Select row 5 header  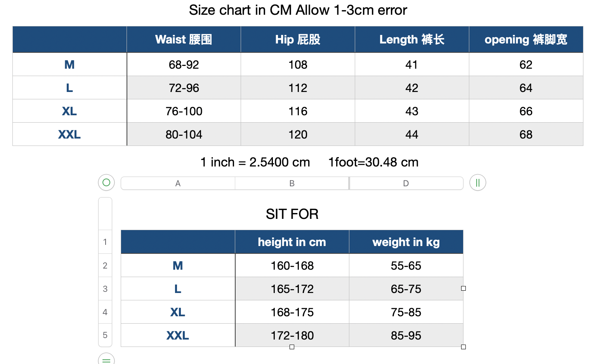pyautogui.click(x=105, y=335)
